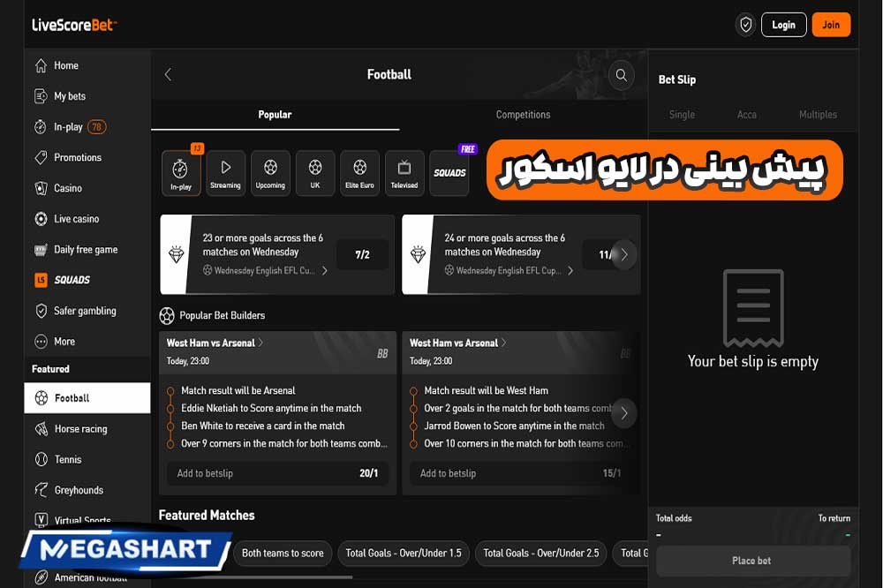Screen dimensions: 883x588
Task: Open the Acca tab in Bet Slip
Action: point(746,115)
